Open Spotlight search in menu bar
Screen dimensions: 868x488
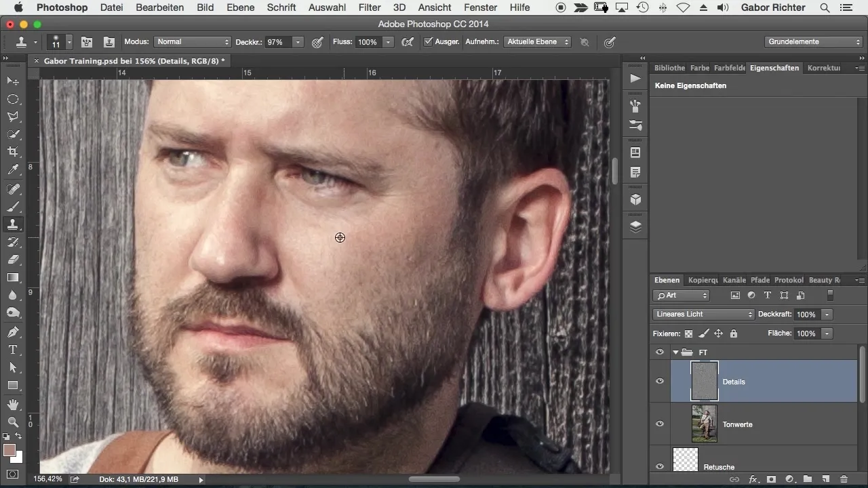click(825, 7)
